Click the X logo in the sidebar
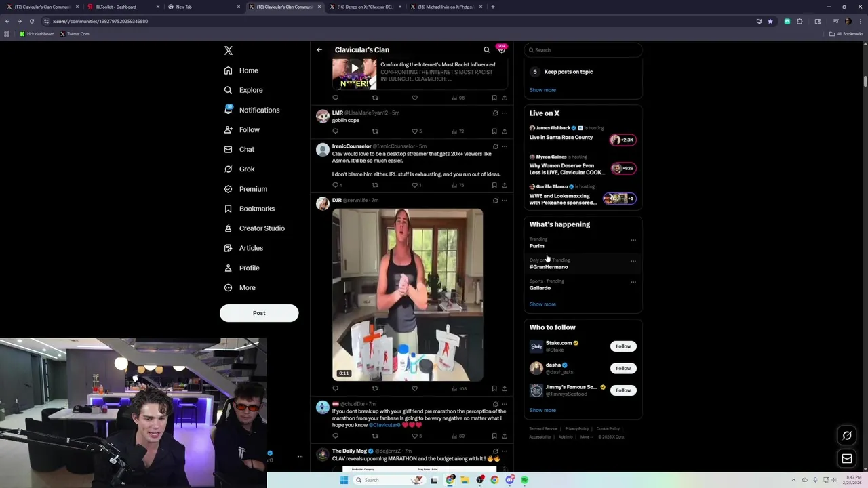 click(229, 51)
